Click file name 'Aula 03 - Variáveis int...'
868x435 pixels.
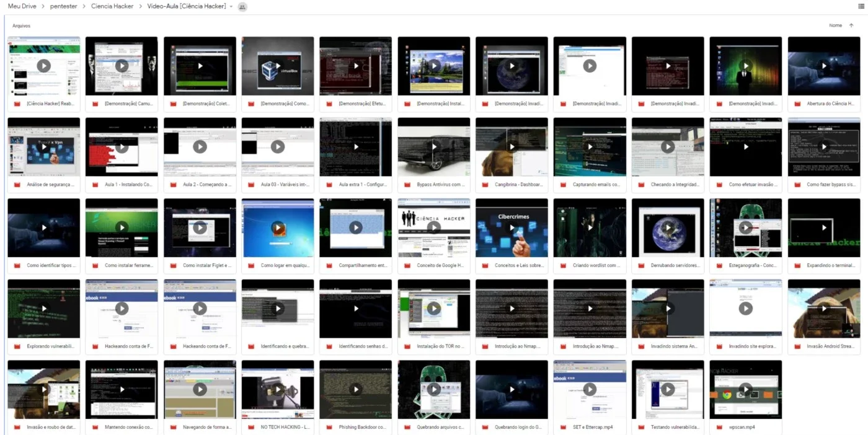point(285,185)
